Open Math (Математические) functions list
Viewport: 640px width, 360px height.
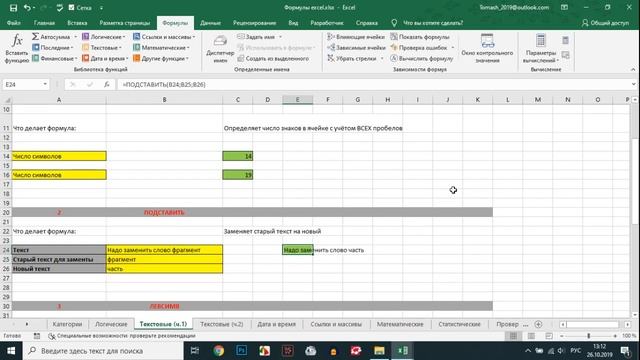161,48
